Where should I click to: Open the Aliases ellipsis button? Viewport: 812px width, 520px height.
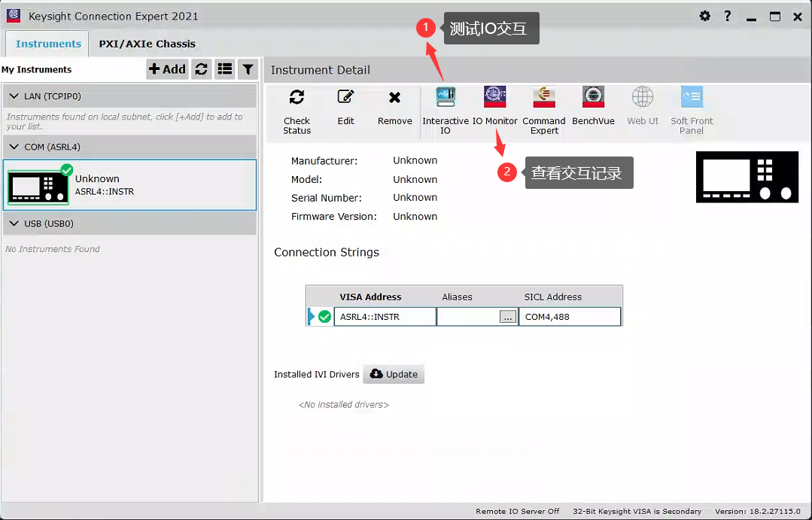[507, 317]
